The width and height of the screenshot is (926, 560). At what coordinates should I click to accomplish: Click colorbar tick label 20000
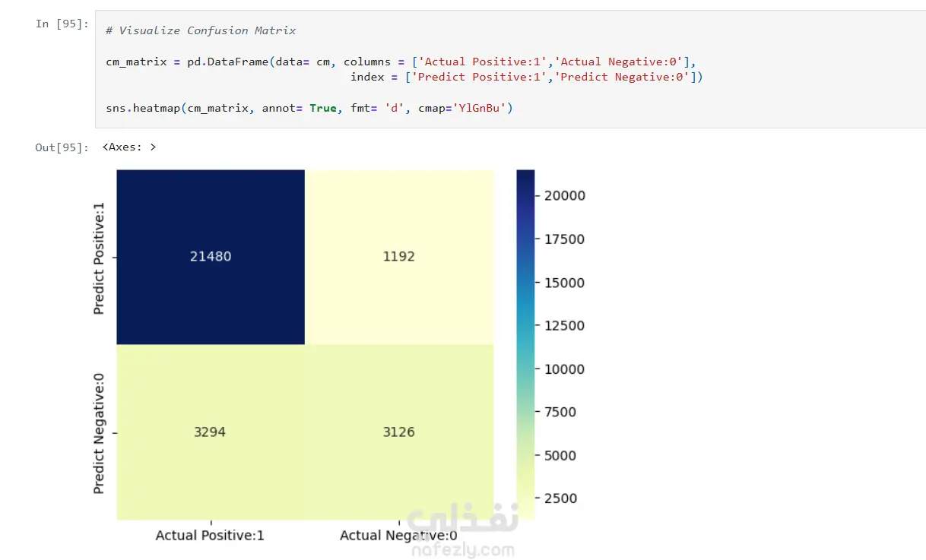tap(564, 195)
